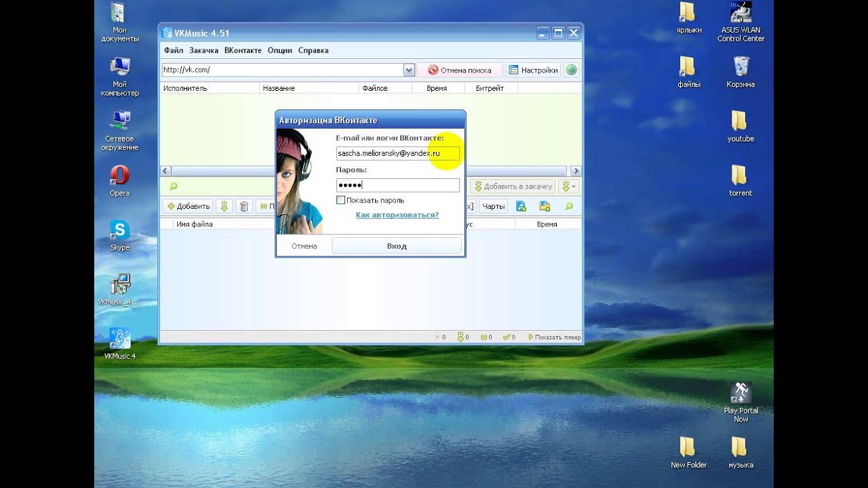Image resolution: width=868 pixels, height=488 pixels.
Task: Click the green download-arrow icon next to Добавить
Action: click(224, 206)
